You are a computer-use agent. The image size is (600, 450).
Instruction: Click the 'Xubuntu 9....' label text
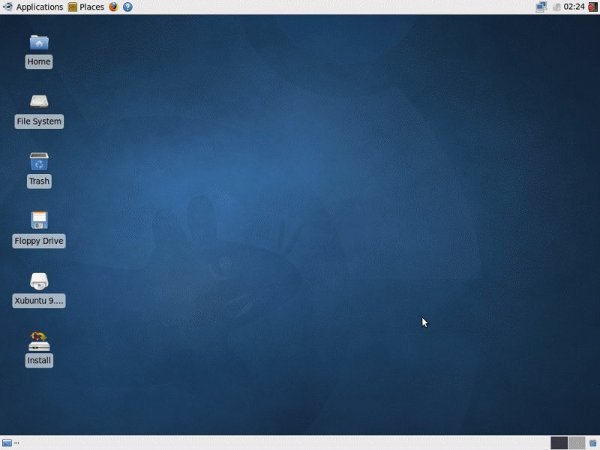(39, 301)
